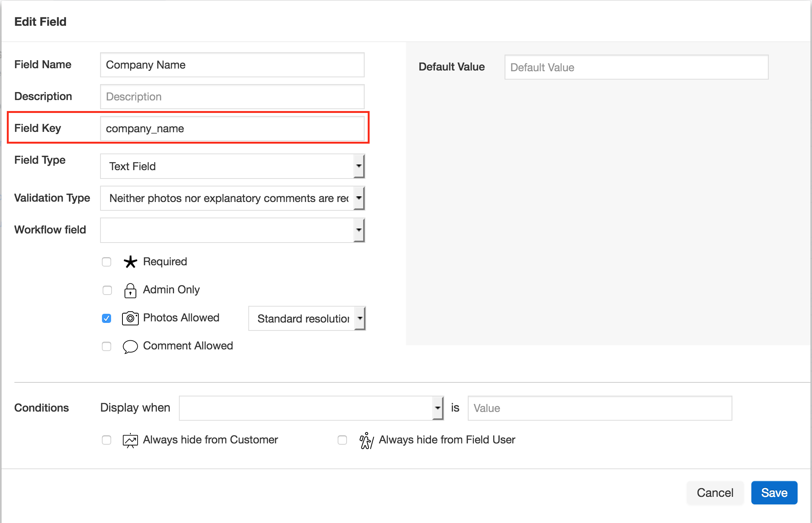Enable Always hide from Customer checkbox
Image resolution: width=812 pixels, height=523 pixels.
[107, 440]
